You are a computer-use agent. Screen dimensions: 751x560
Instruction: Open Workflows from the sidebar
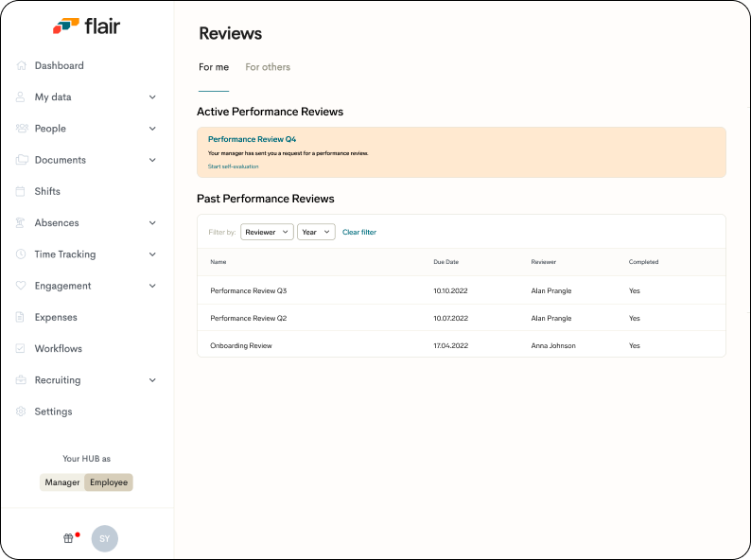click(x=59, y=348)
